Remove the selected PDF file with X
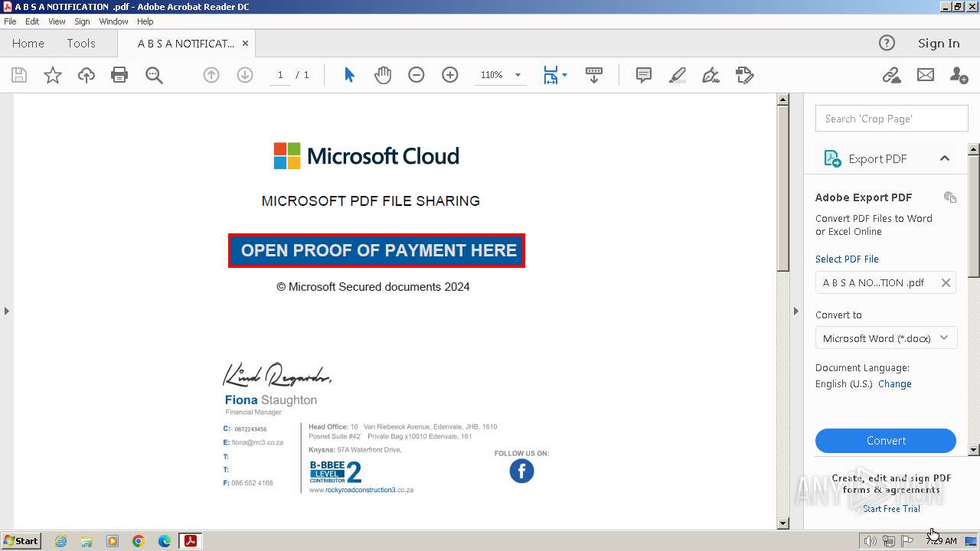The width and height of the screenshot is (980, 551). click(x=946, y=282)
